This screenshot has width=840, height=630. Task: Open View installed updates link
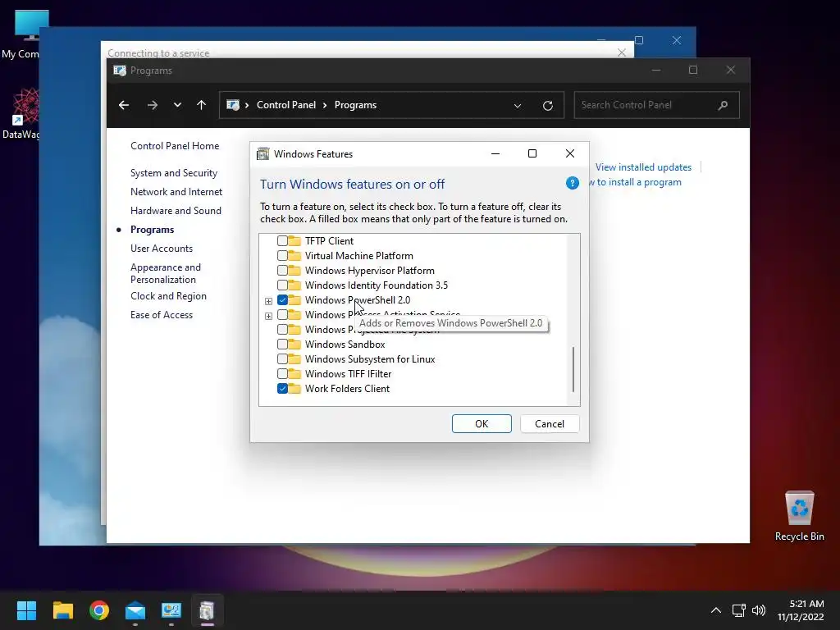click(x=643, y=167)
